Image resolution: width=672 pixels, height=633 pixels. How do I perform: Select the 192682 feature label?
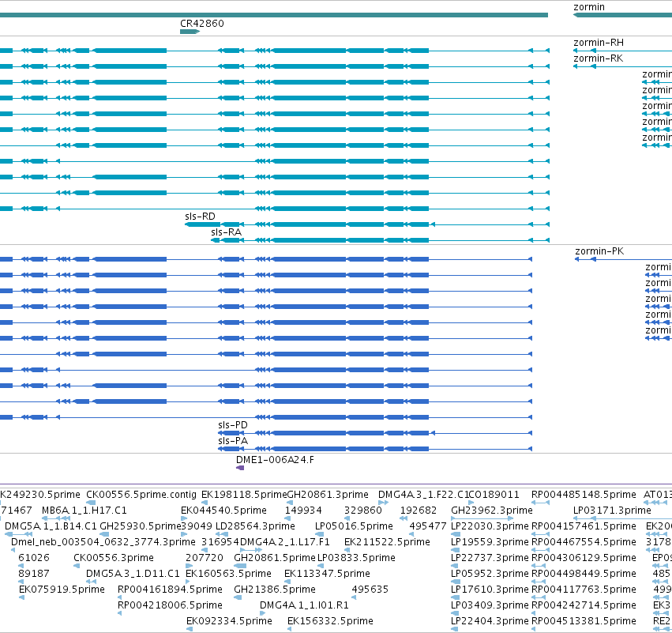(x=419, y=511)
